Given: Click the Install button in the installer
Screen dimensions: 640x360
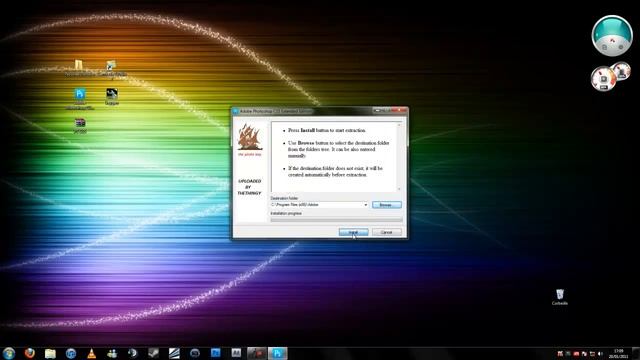Looking at the screenshot, I should [353, 232].
